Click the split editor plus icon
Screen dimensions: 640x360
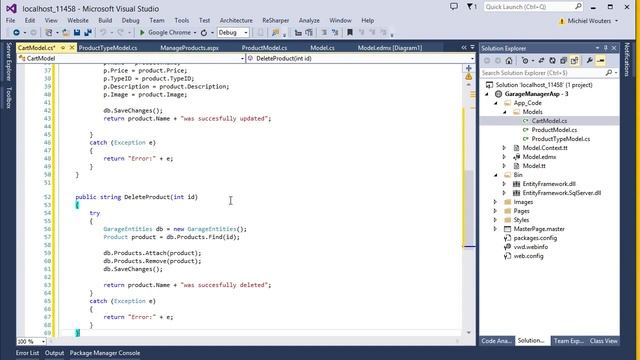click(469, 68)
